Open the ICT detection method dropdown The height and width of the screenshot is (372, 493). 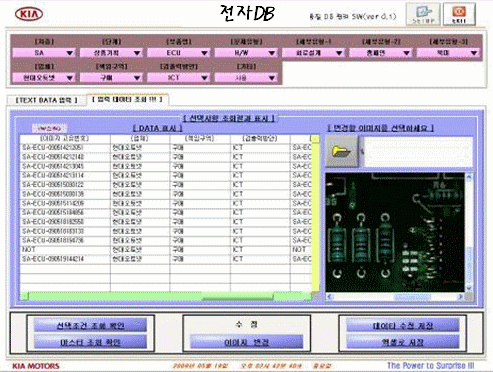coord(178,78)
